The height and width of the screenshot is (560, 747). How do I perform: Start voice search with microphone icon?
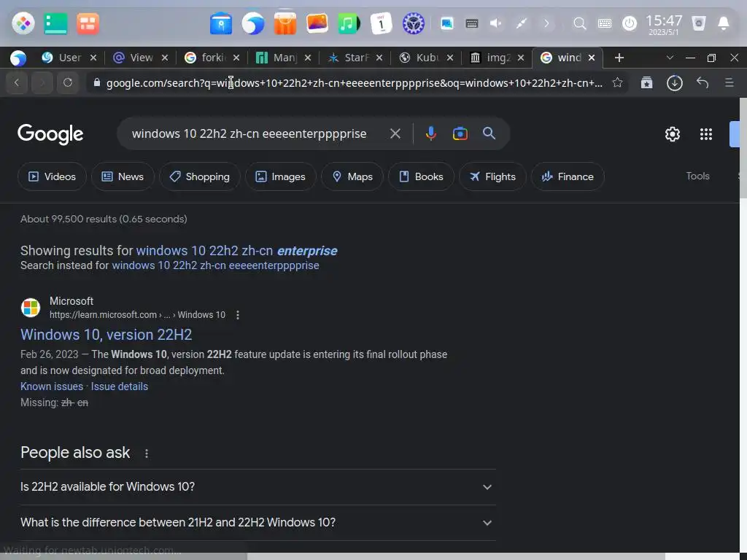(430, 134)
